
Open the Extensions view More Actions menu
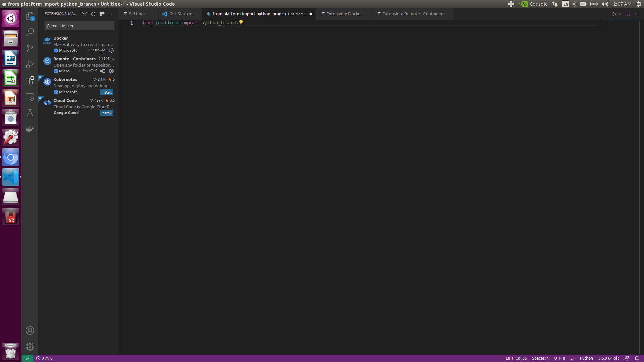click(111, 14)
